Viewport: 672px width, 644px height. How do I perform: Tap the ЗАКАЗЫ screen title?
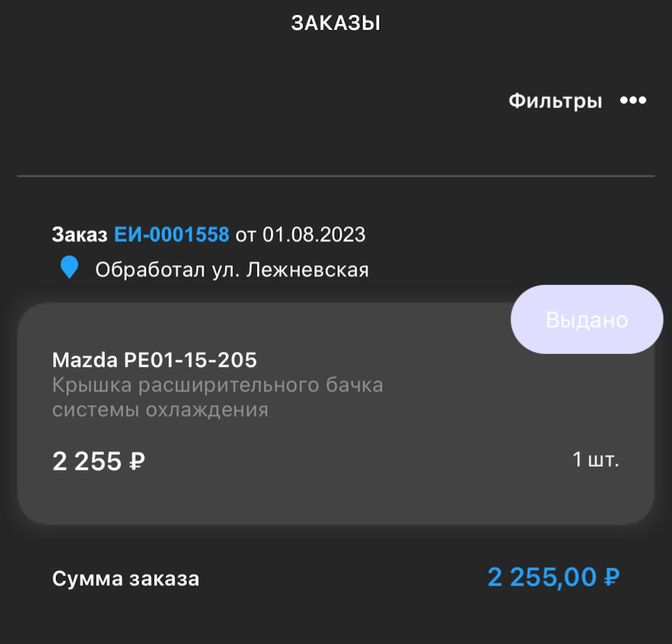(x=336, y=23)
